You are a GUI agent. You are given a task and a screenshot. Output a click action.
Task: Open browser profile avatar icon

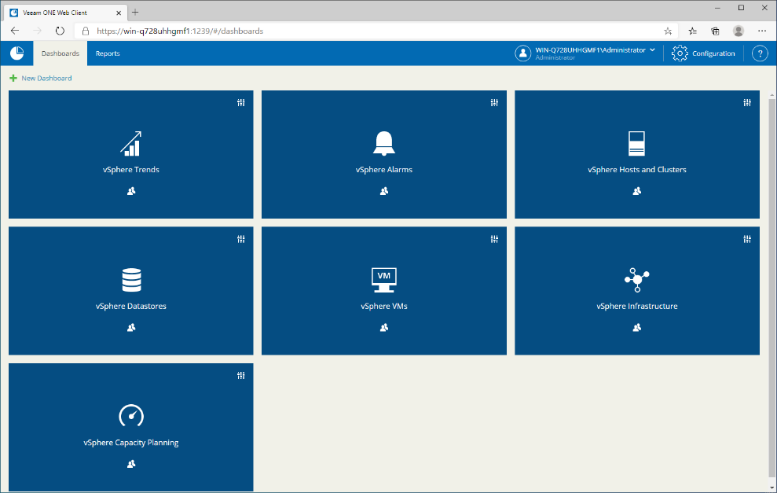pyautogui.click(x=738, y=31)
